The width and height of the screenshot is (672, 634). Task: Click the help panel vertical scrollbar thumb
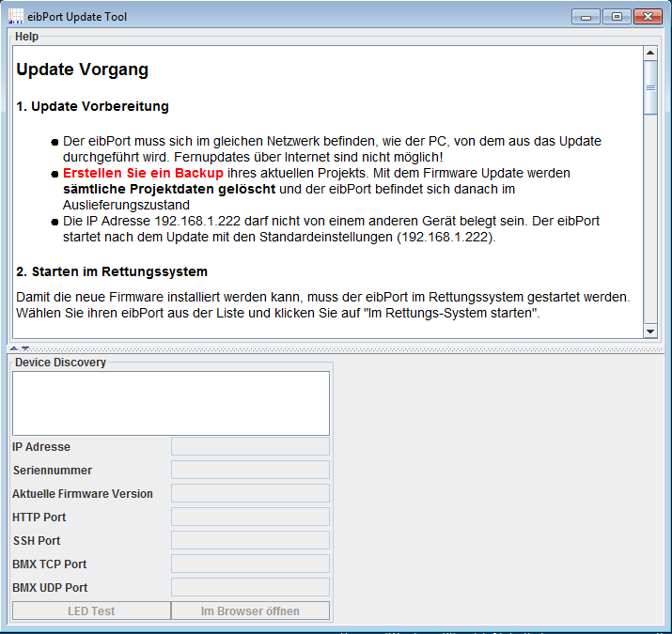click(x=650, y=87)
